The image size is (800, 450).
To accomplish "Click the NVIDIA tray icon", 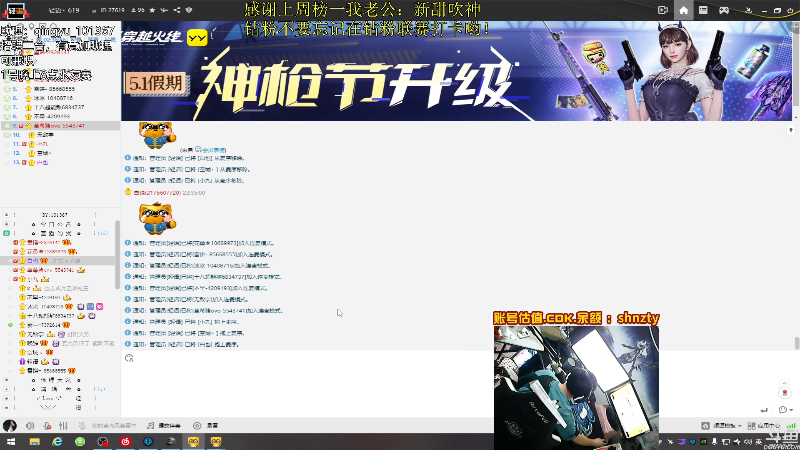I will tap(704, 441).
